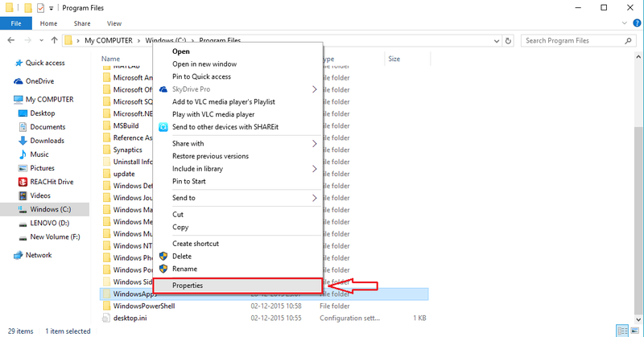Choose Pin to Start
This screenshot has height=337, width=644.
[189, 182]
